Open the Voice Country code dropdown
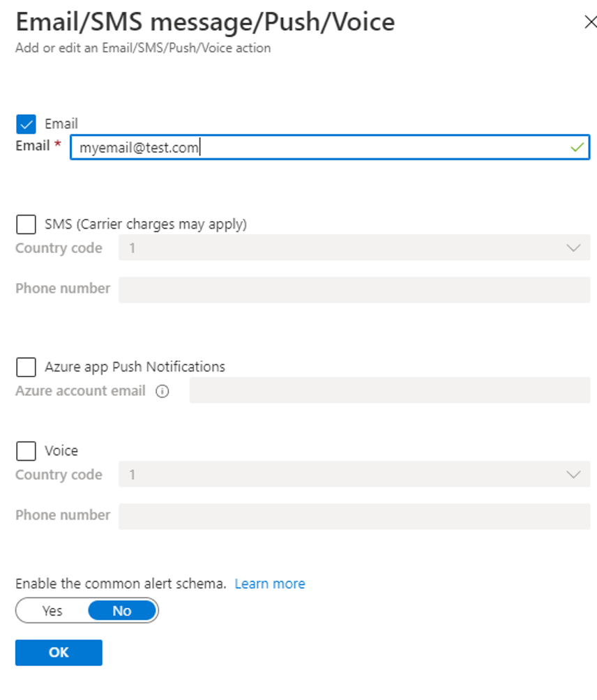The height and width of the screenshot is (700, 597). pos(354,475)
